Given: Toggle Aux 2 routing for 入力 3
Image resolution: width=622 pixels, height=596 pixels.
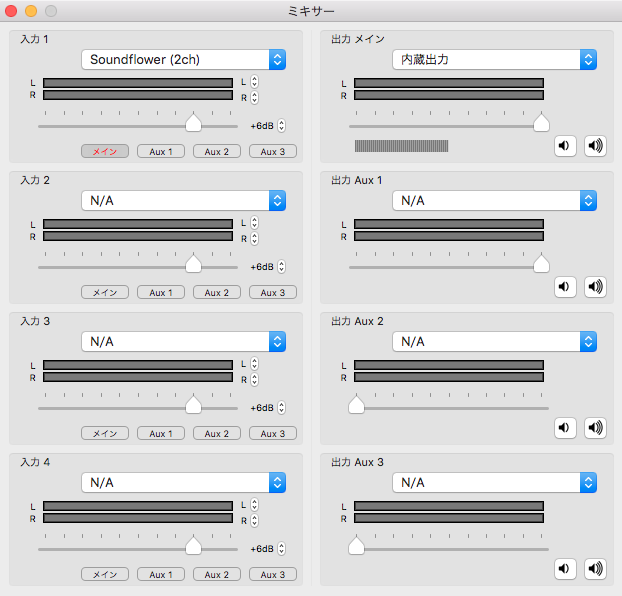Looking at the screenshot, I should tap(217, 433).
